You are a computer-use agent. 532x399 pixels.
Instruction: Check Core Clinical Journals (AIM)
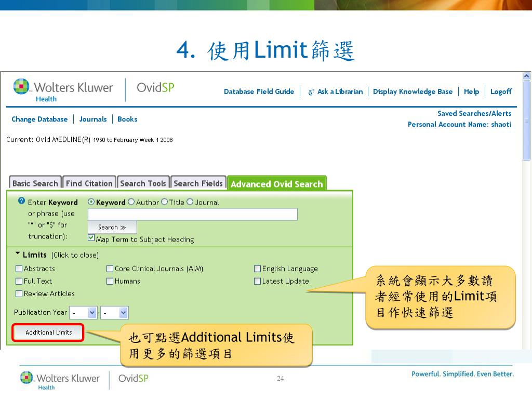coord(110,269)
